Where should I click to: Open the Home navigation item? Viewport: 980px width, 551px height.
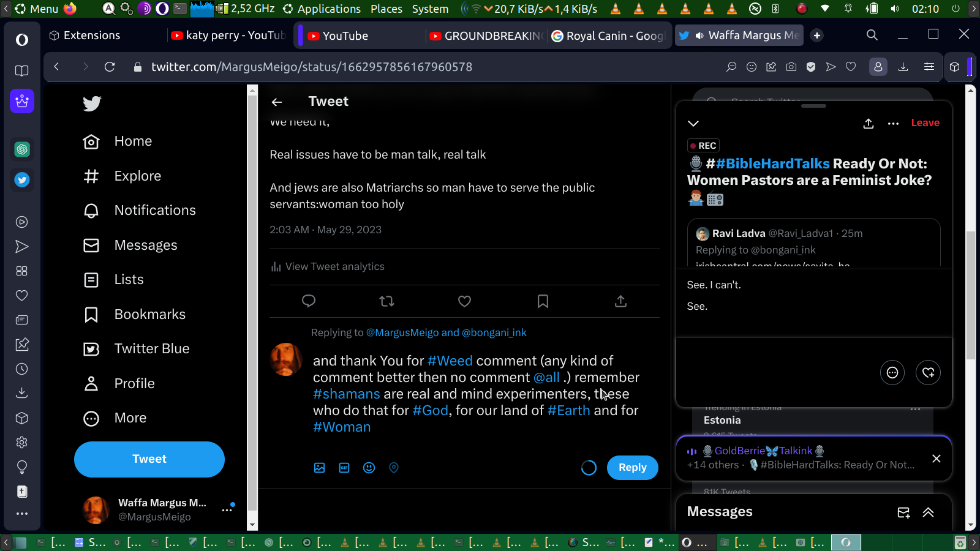point(118,141)
